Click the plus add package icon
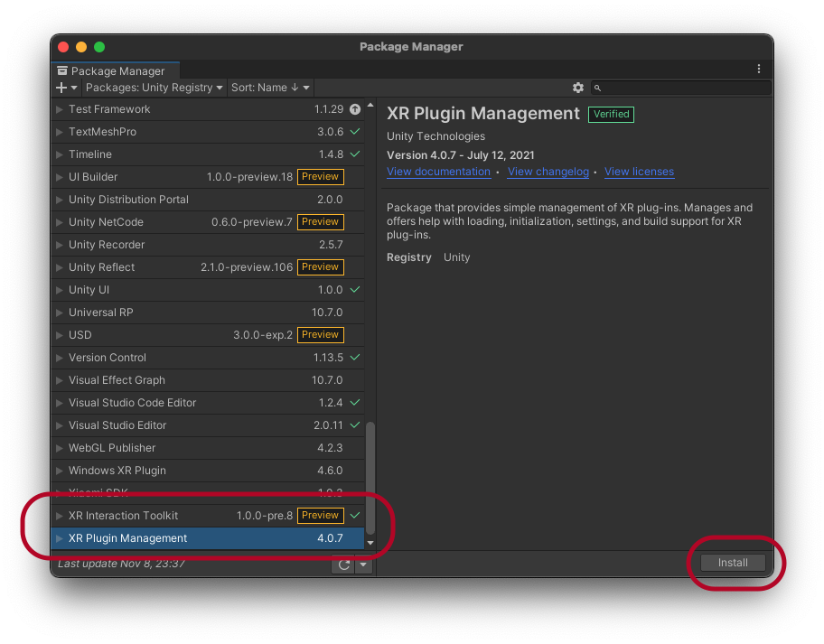Viewport: 824px width, 644px height. pos(61,88)
